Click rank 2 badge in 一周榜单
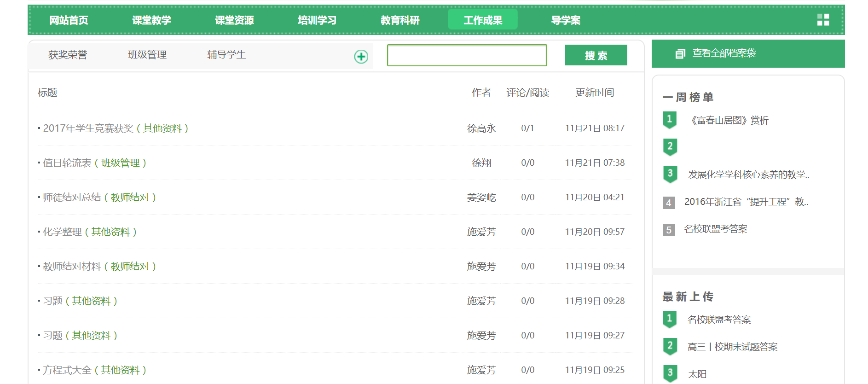The height and width of the screenshot is (384, 868). pyautogui.click(x=669, y=147)
